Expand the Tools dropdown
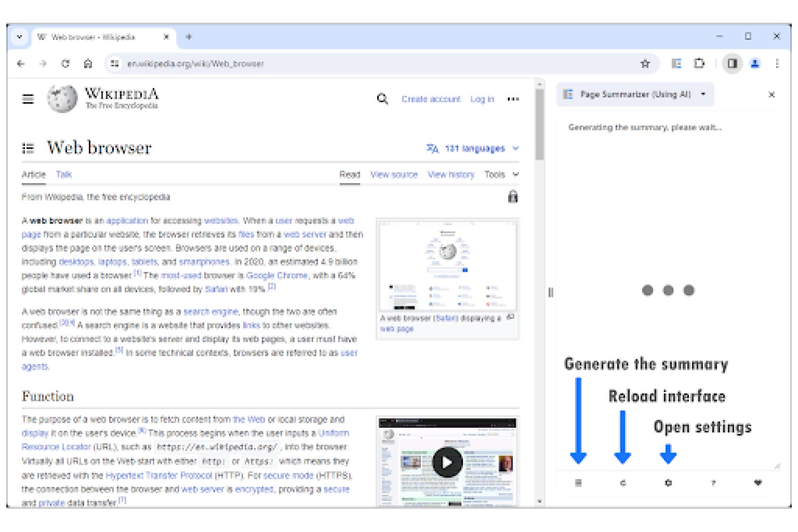This screenshot has height=532, width=798. (501, 174)
